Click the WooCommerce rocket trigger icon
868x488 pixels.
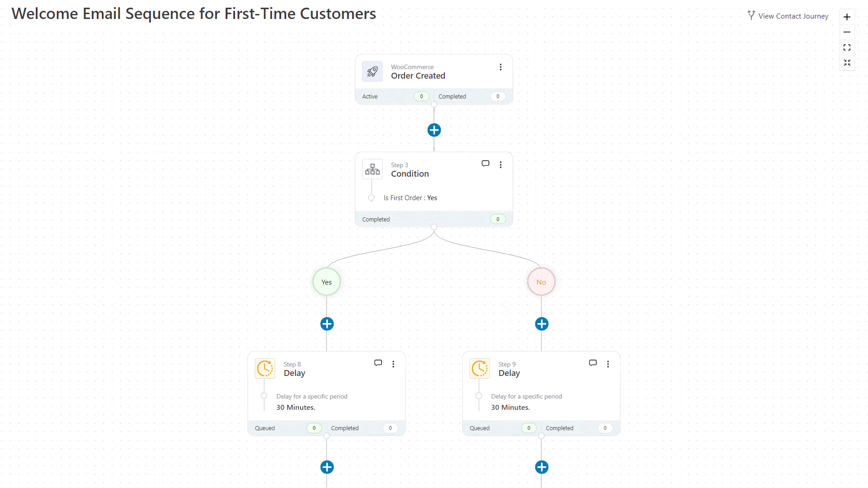tap(373, 71)
